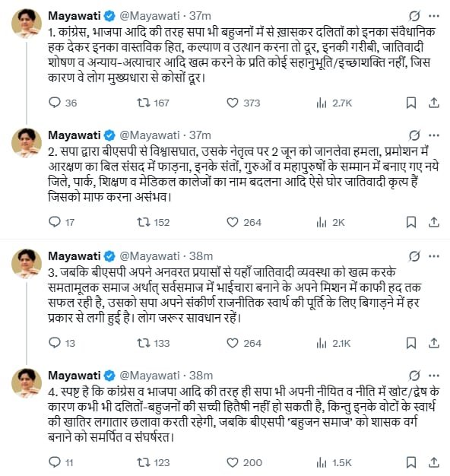View analytics of tweet with 2.7K views
The width and height of the screenshot is (450, 476).
coord(322,103)
